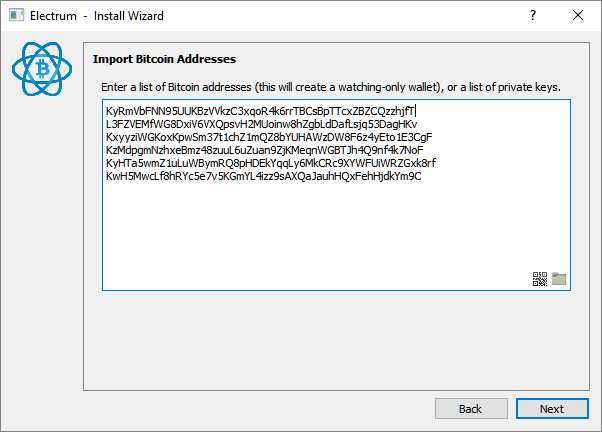The image size is (602, 432).
Task: Click the Electrum Bitcoin atom logo
Action: 42,69
